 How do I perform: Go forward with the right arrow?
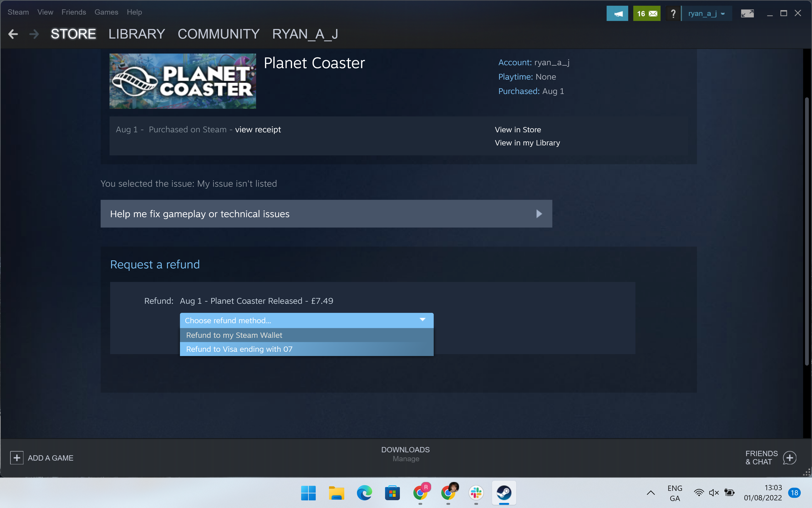[x=34, y=34]
